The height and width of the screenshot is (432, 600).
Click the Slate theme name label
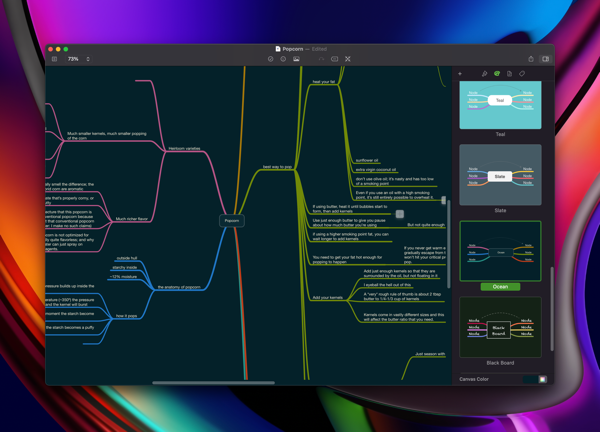tap(500, 210)
